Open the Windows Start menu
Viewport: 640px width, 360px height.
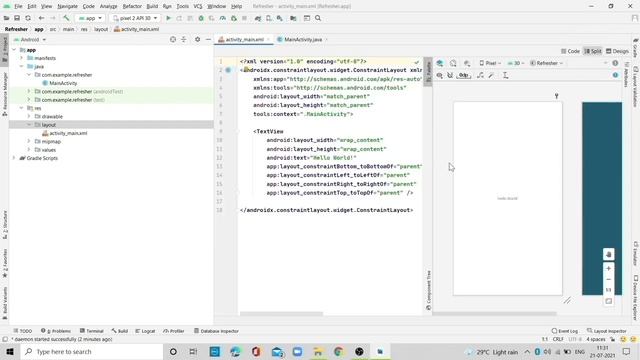click(x=10, y=351)
